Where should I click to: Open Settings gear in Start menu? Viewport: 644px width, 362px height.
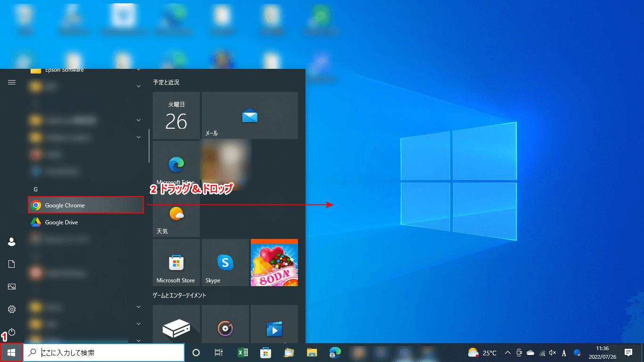coord(12,309)
